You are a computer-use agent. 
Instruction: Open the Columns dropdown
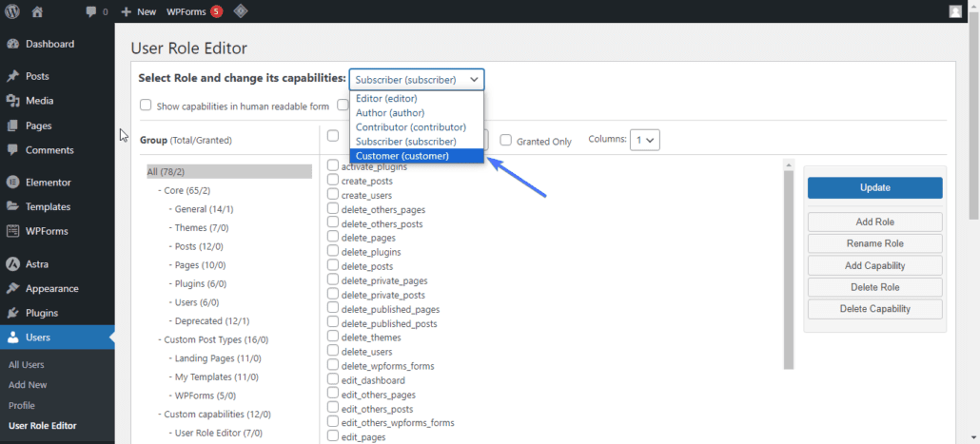pyautogui.click(x=645, y=140)
